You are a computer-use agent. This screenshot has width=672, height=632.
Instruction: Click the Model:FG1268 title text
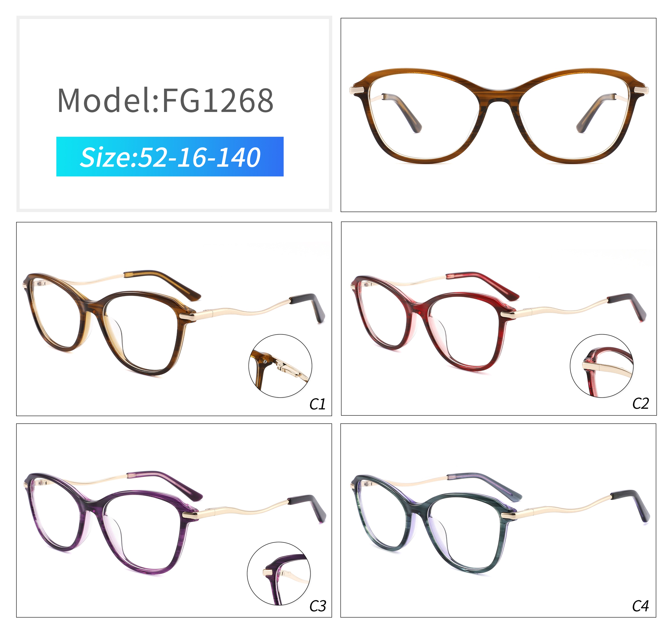(x=165, y=100)
